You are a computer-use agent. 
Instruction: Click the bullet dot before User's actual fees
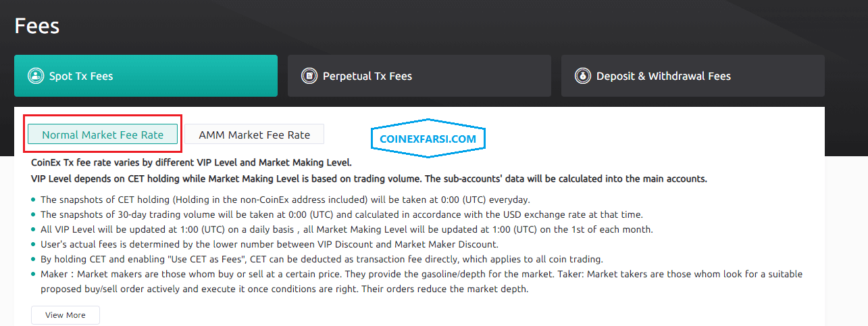point(34,244)
